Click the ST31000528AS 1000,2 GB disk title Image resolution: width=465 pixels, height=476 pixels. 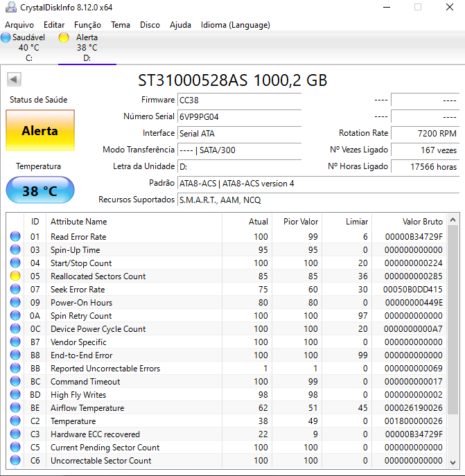pyautogui.click(x=232, y=80)
